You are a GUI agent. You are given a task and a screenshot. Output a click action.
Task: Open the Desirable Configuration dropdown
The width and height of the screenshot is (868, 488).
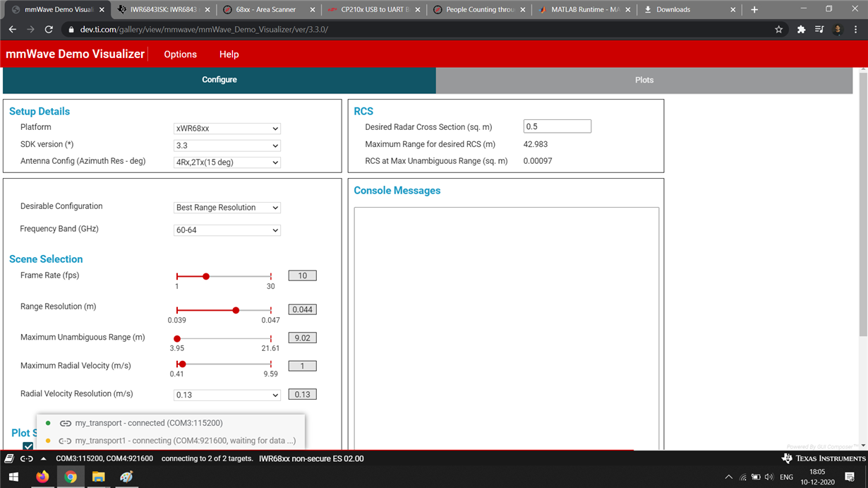click(227, 208)
